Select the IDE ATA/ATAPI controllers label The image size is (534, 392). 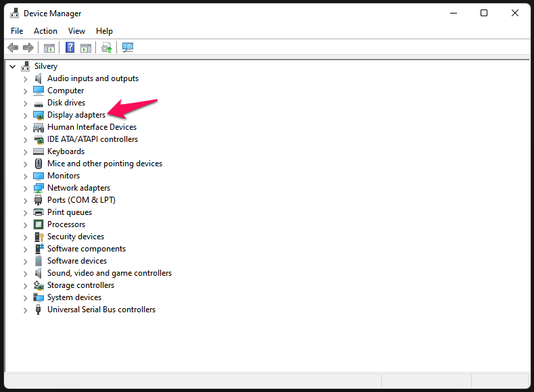(x=93, y=139)
